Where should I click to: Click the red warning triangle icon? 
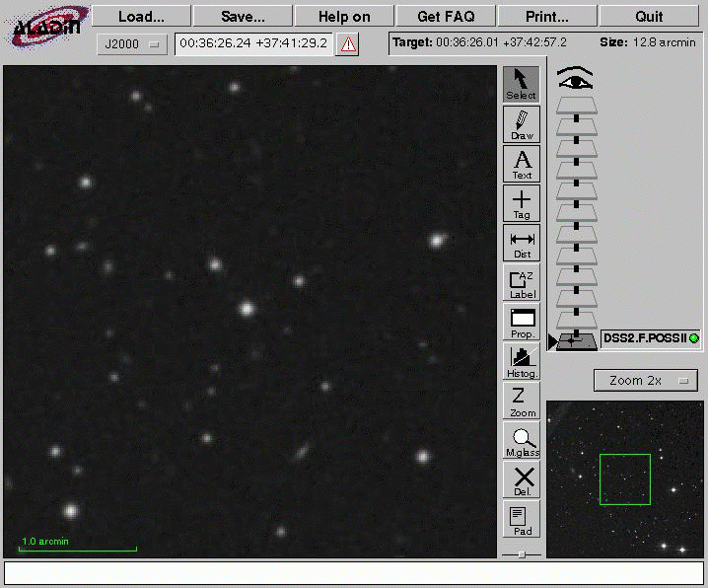click(x=348, y=44)
